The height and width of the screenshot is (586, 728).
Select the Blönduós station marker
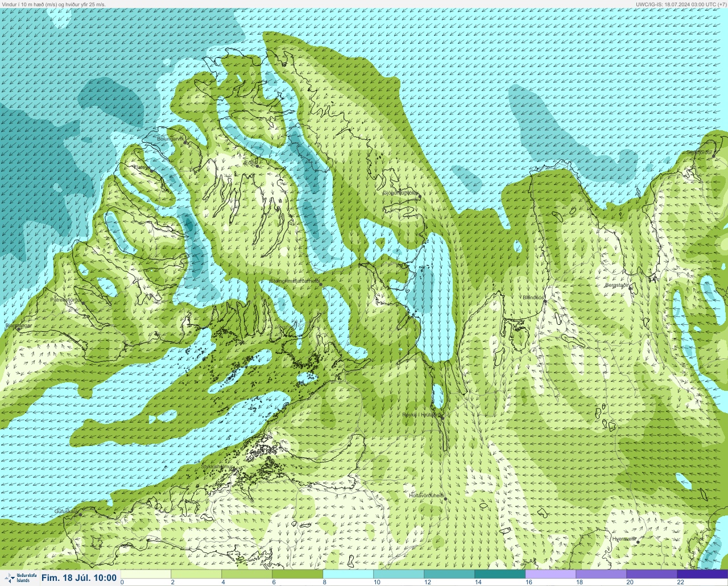click(545, 302)
